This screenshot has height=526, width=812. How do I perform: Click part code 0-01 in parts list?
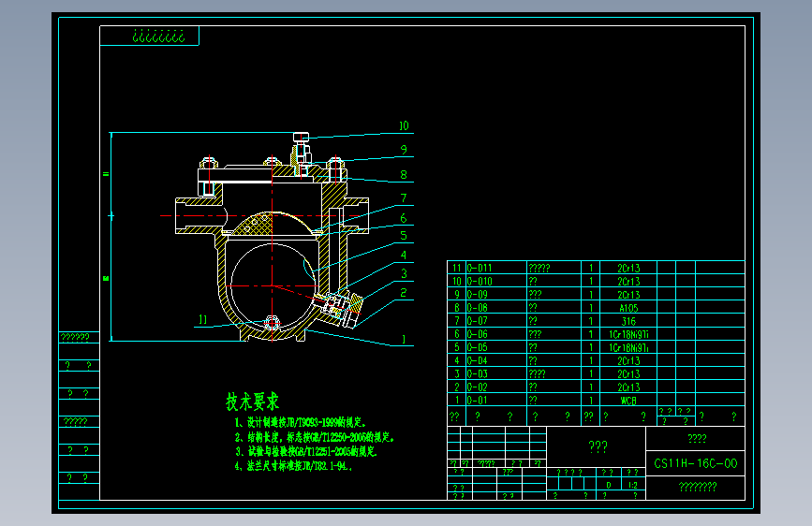pos(478,401)
